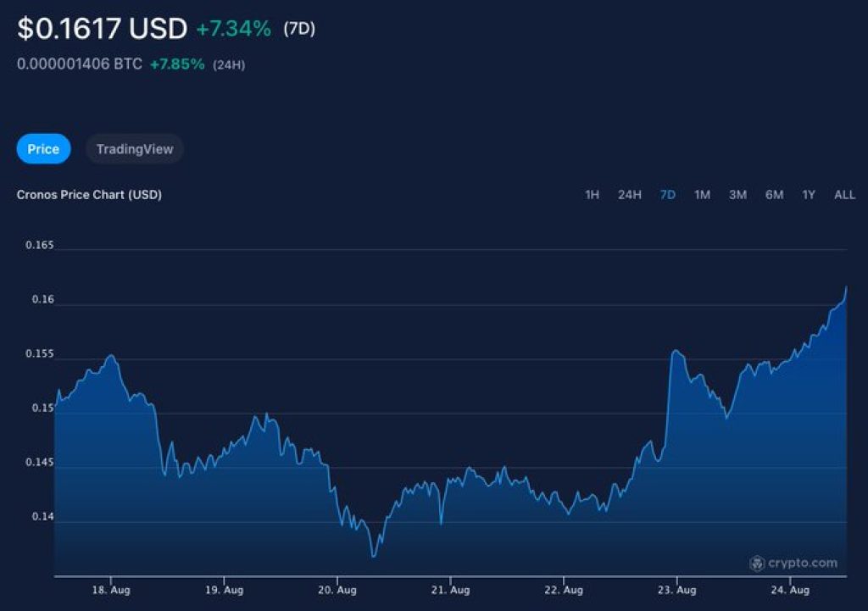The image size is (868, 611).
Task: Click the 0.155 y-axis label
Action: (x=40, y=353)
